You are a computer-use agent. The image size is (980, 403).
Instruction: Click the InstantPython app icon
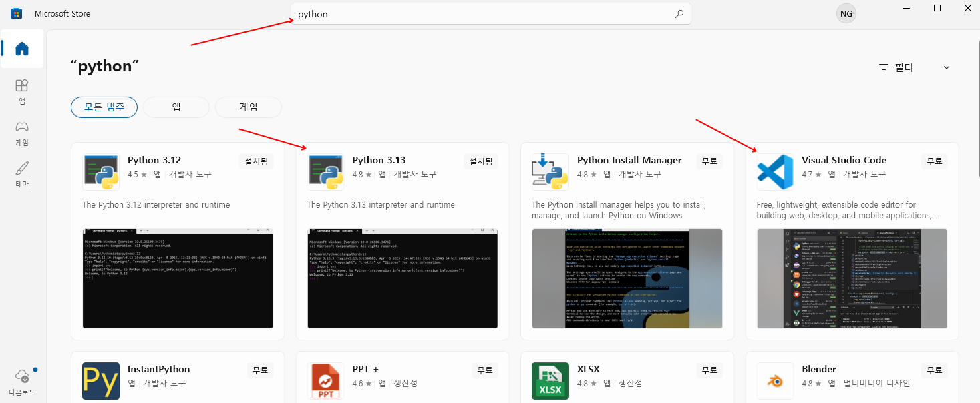(101, 381)
